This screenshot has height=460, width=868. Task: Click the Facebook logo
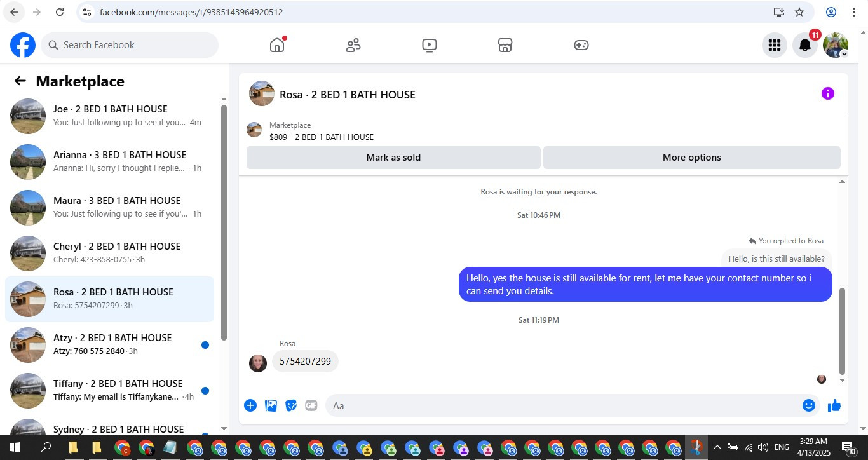(23, 45)
